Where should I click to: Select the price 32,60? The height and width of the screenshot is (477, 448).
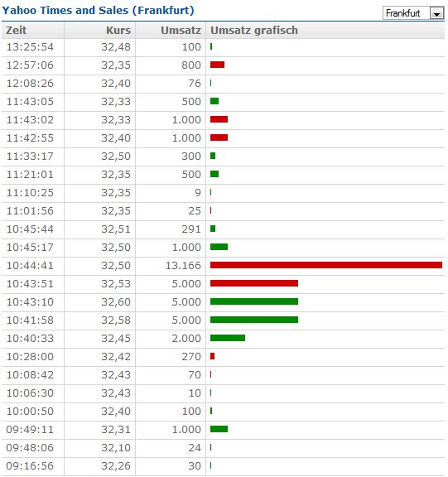[x=116, y=302]
